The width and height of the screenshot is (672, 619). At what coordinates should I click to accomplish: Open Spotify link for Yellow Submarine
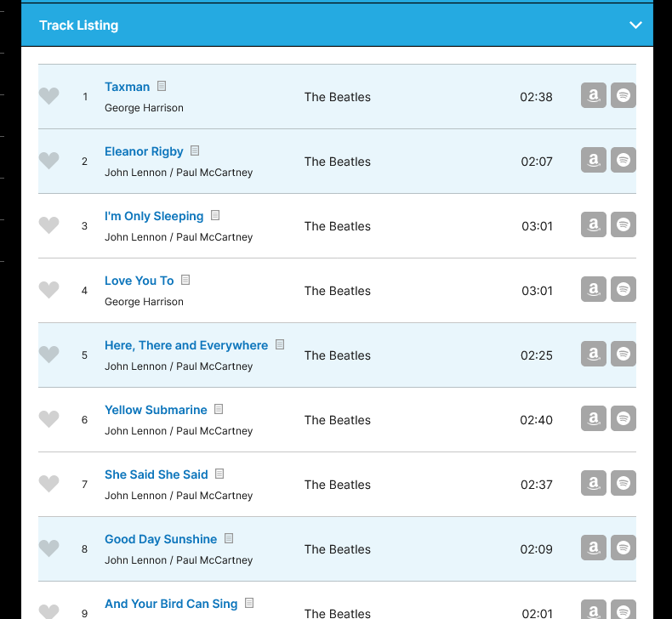[x=624, y=419]
